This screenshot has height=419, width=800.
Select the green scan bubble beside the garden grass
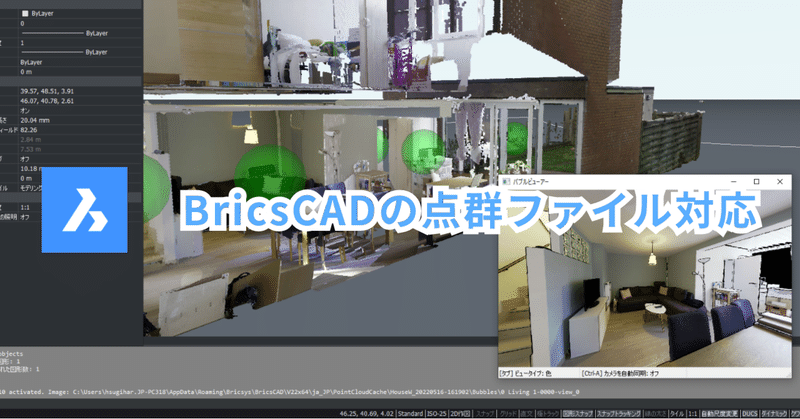[x=517, y=139]
